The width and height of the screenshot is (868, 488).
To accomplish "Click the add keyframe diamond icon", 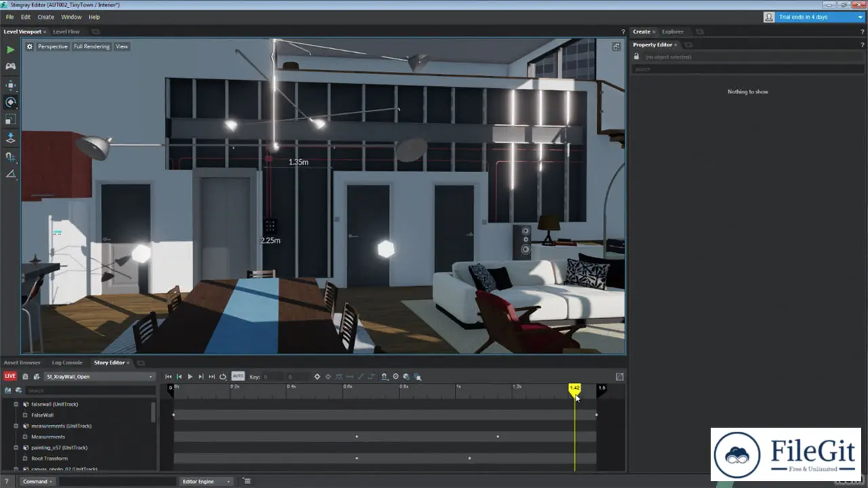I will (317, 377).
